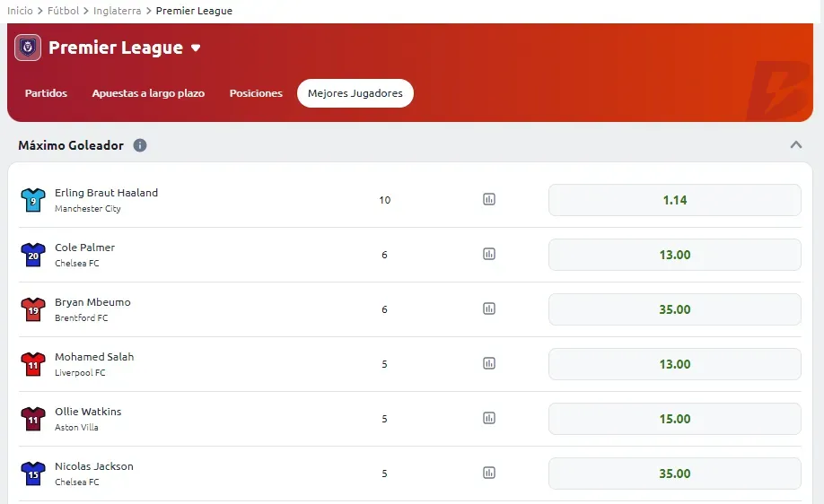
Task: Switch to the Partidos tab
Action: click(47, 93)
